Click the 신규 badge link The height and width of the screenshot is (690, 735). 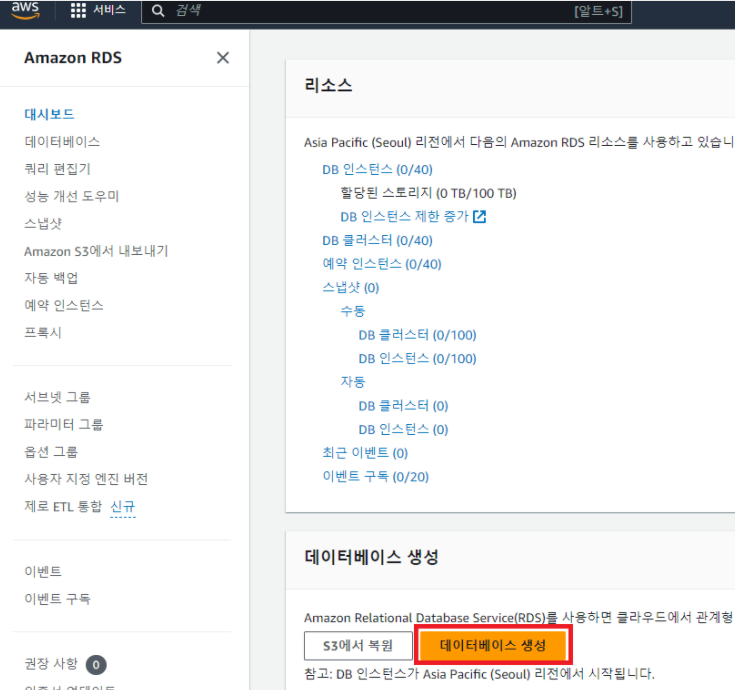pos(123,506)
